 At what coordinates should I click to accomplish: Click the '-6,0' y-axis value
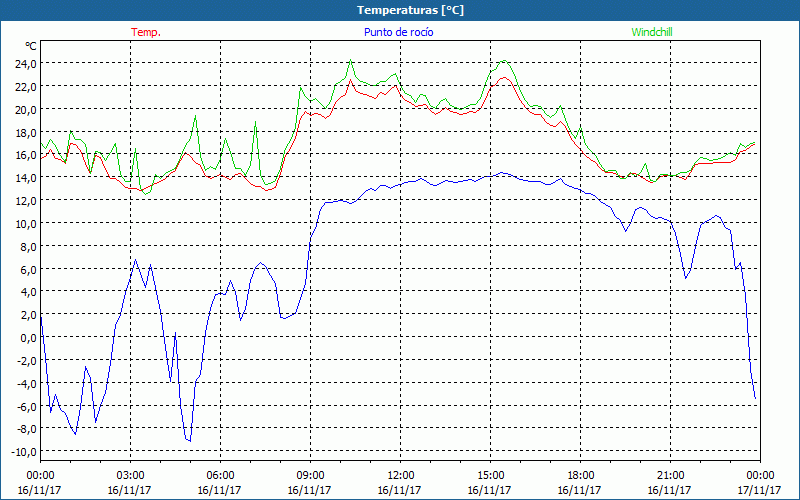(x=27, y=407)
